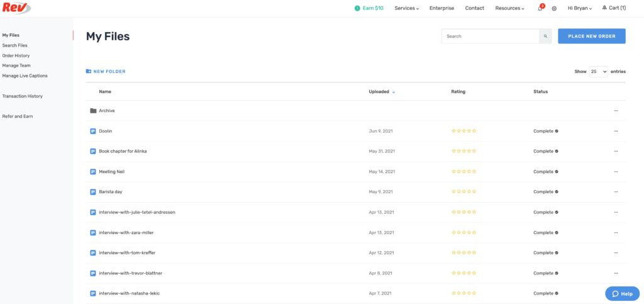Rate Book chapter for Alinka five stars

[474, 152]
